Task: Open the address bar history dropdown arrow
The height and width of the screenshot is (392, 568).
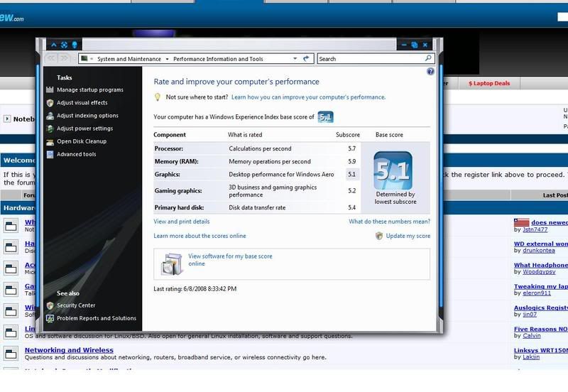Action: pyautogui.click(x=295, y=58)
